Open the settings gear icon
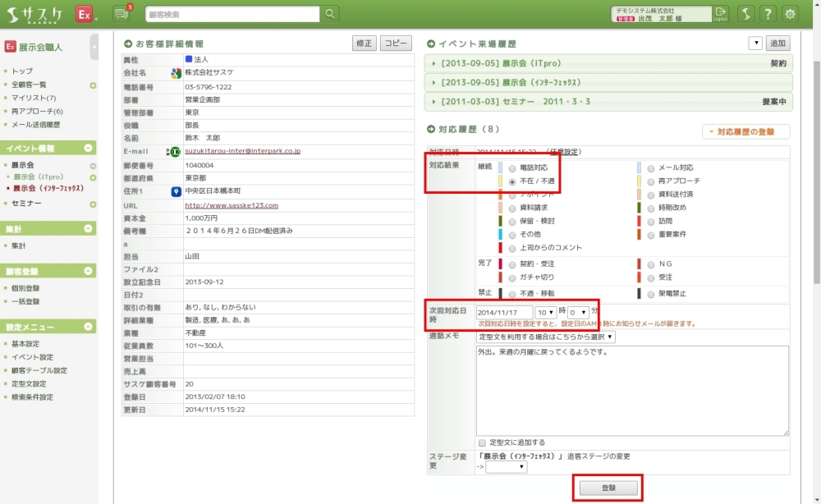Image resolution: width=821 pixels, height=504 pixels. coord(790,14)
